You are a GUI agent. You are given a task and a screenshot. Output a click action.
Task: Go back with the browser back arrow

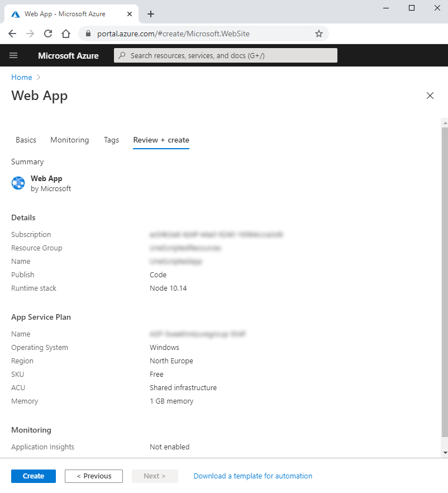tap(12, 34)
